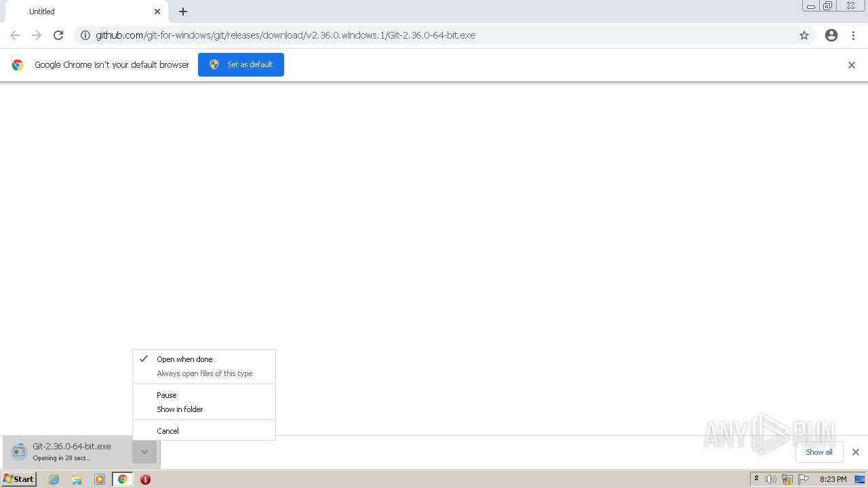Collapse the download item chevron dropdown
868x488 pixels.
[144, 452]
